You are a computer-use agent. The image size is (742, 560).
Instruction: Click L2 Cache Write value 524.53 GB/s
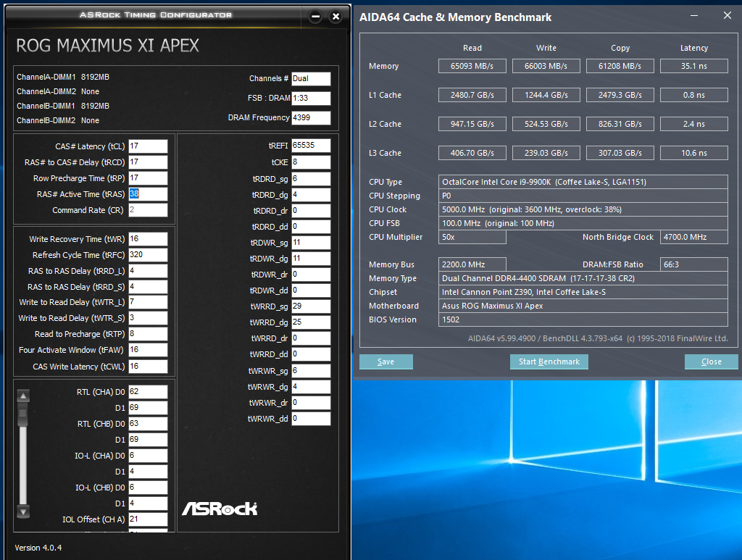(546, 124)
